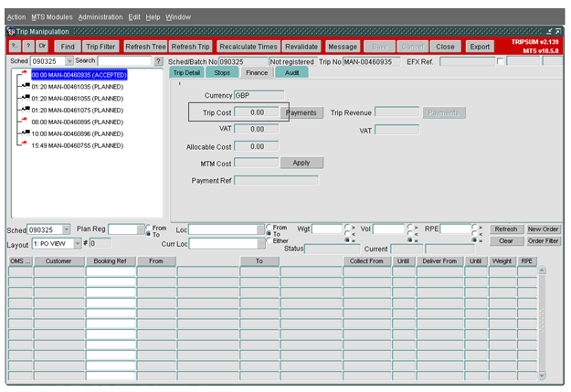This screenshot has width=571, height=392.
Task: Click the icon of trip 15:49 MAN-00460755
Action: (x=24, y=143)
